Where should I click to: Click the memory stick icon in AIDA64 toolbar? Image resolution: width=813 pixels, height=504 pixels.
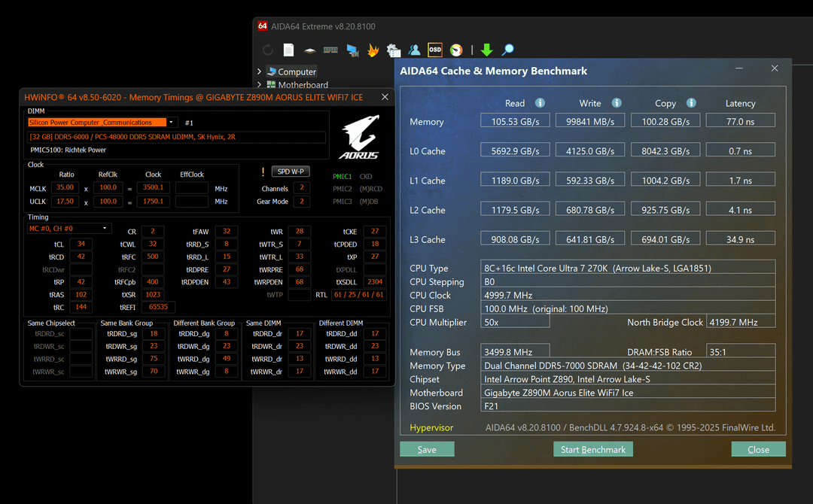330,50
